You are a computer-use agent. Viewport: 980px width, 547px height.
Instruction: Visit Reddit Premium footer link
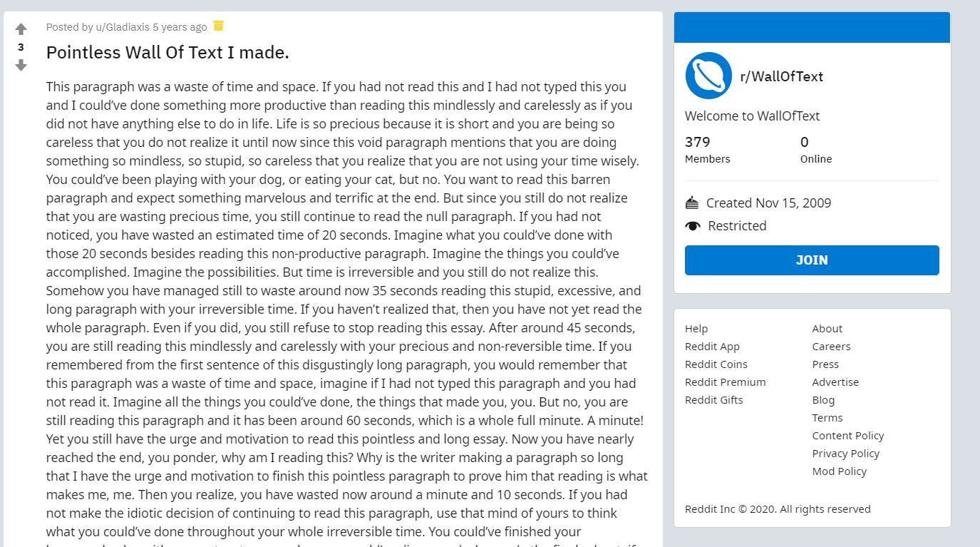[726, 382]
